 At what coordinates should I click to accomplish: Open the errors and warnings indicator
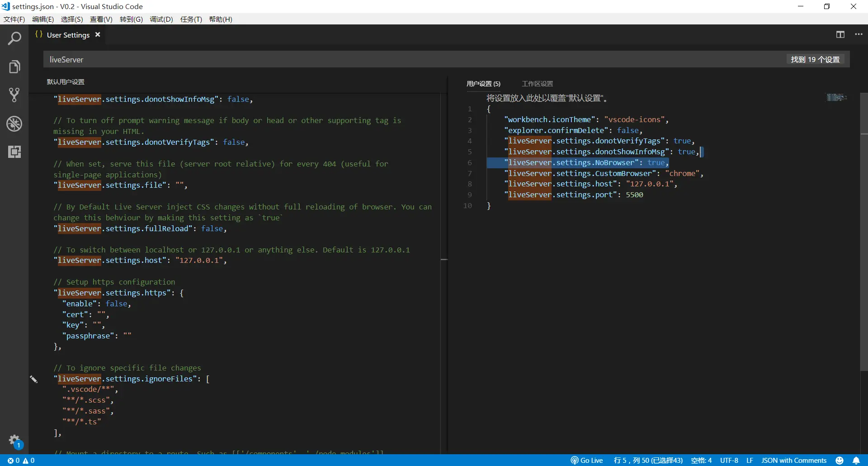(21, 460)
